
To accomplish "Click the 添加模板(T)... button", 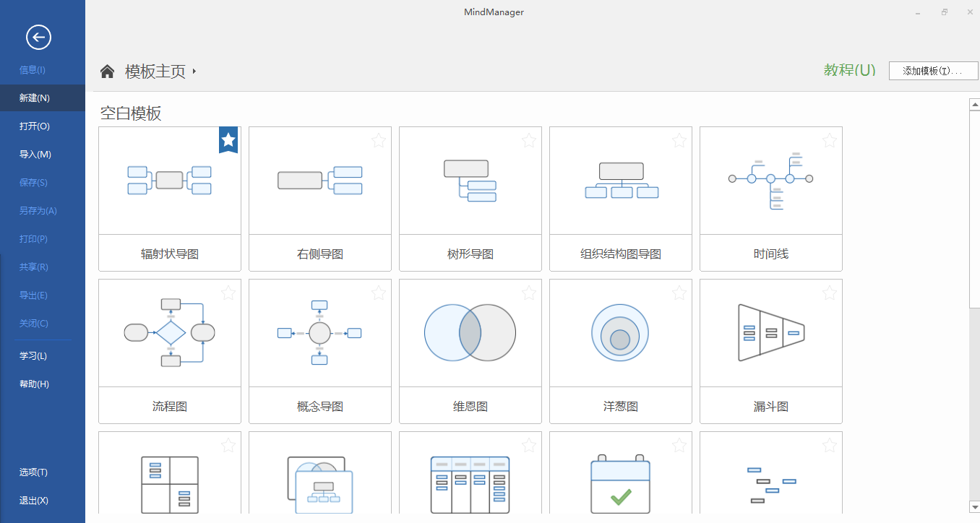I will click(x=933, y=71).
